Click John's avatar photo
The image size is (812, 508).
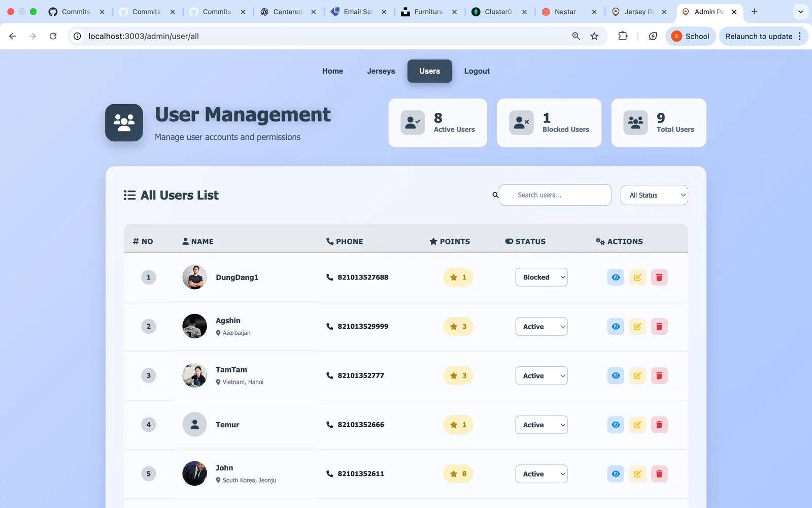[x=195, y=473]
